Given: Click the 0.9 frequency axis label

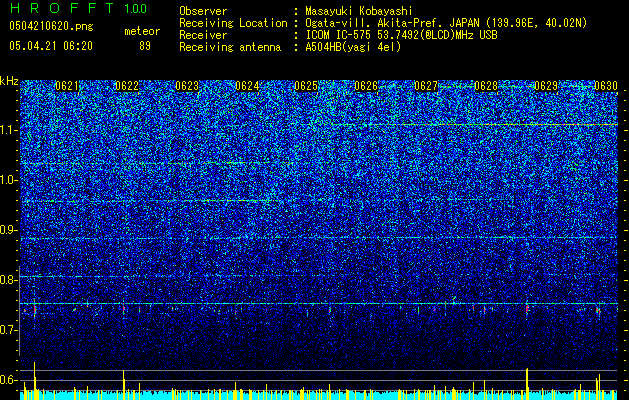Looking at the screenshot, I should point(9,230).
